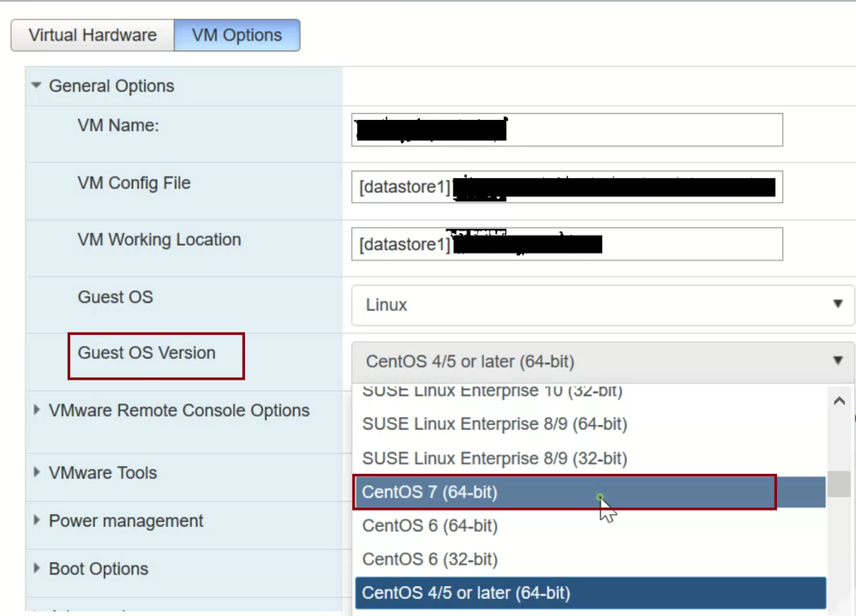
Task: Click the VM Name label
Action: pyautogui.click(x=118, y=125)
